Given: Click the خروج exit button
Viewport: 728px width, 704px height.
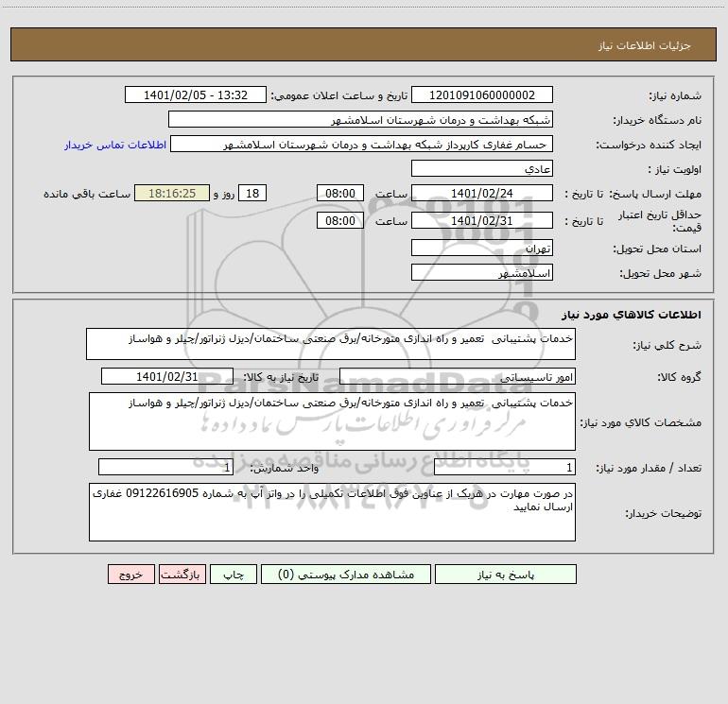Looking at the screenshot, I should pos(130,575).
